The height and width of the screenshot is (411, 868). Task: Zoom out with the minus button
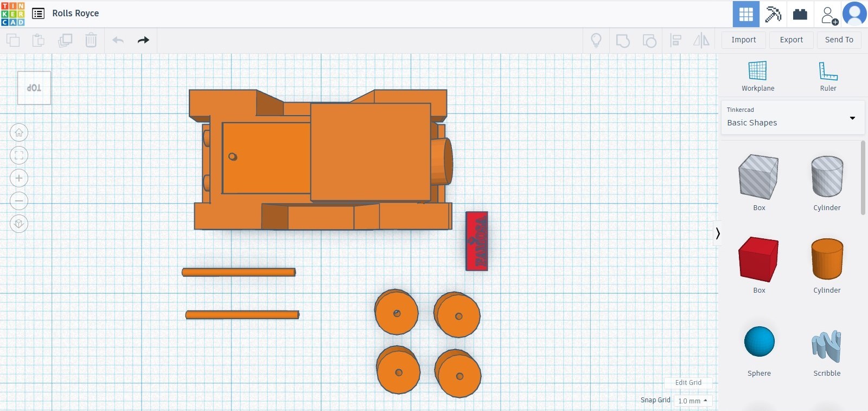click(19, 201)
